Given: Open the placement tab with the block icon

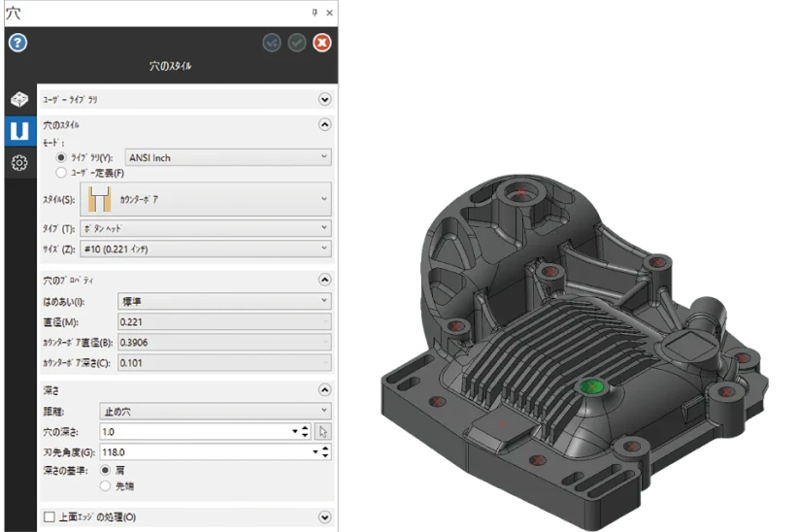Looking at the screenshot, I should point(18,100).
